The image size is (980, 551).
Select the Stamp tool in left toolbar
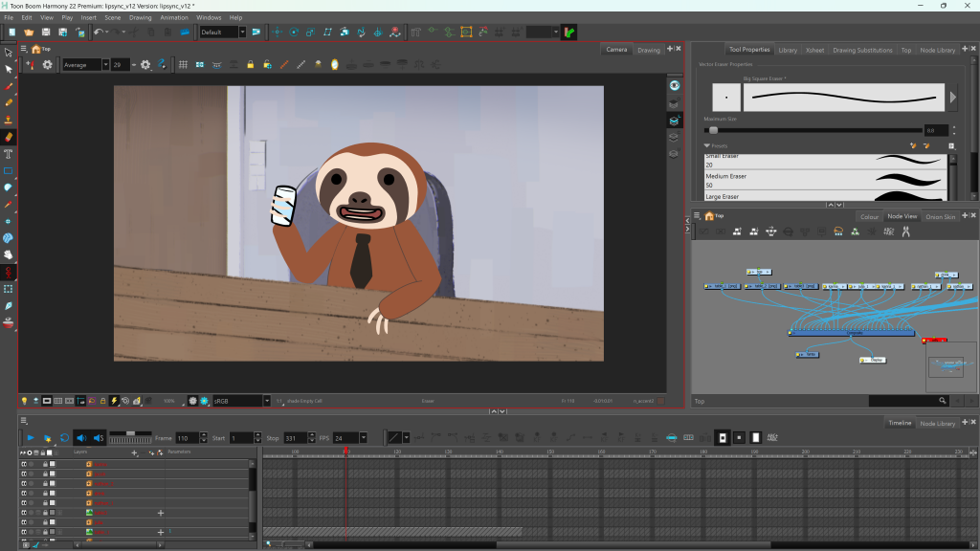pyautogui.click(x=9, y=120)
